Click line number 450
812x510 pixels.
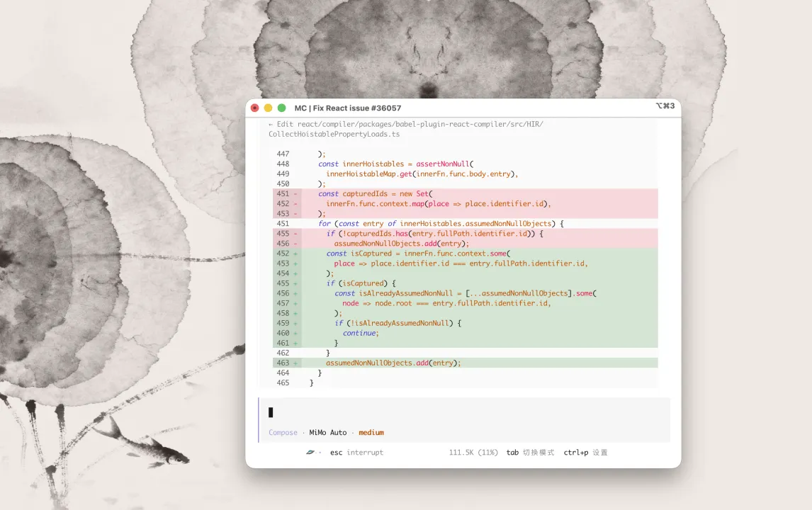(x=283, y=183)
